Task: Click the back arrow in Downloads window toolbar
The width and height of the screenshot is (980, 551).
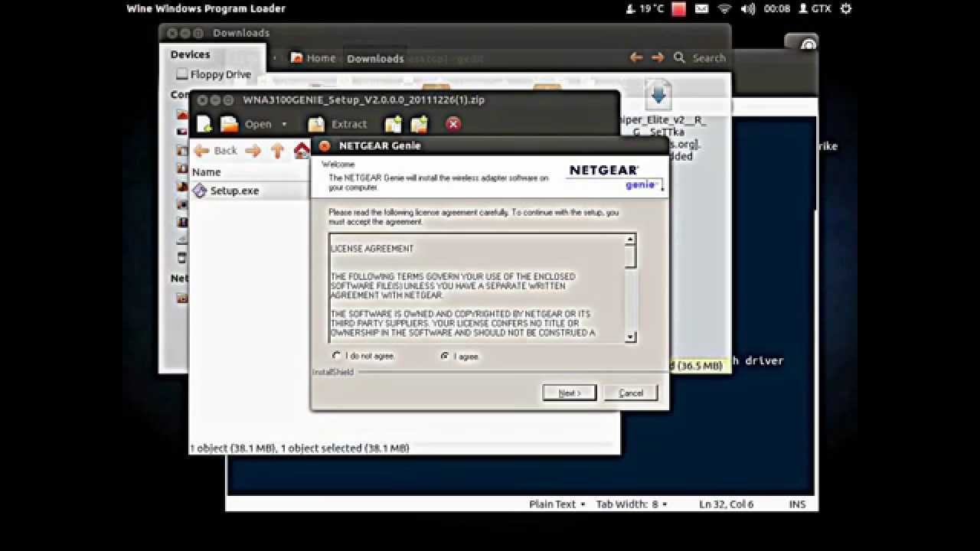Action: (636, 57)
